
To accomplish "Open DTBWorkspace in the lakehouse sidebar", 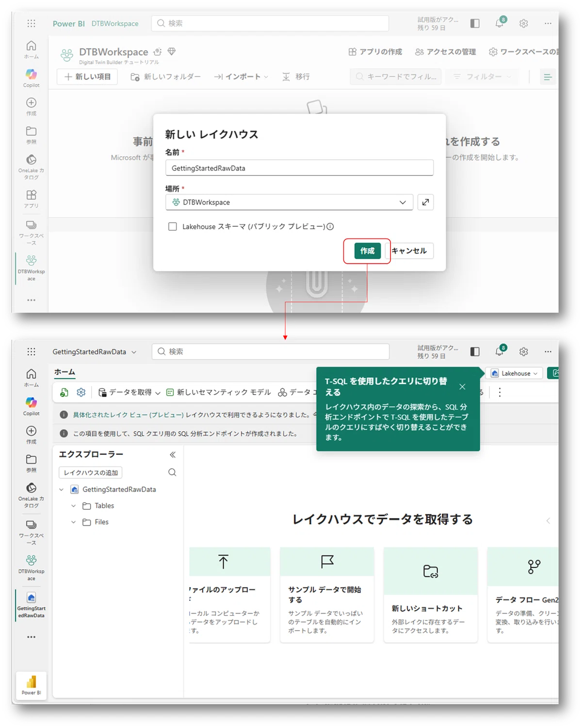I will pos(32,568).
